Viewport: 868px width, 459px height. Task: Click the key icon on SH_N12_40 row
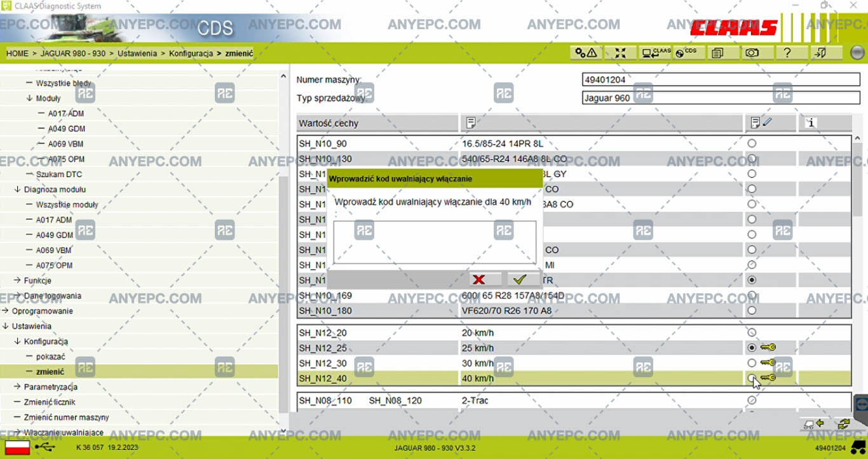768,378
